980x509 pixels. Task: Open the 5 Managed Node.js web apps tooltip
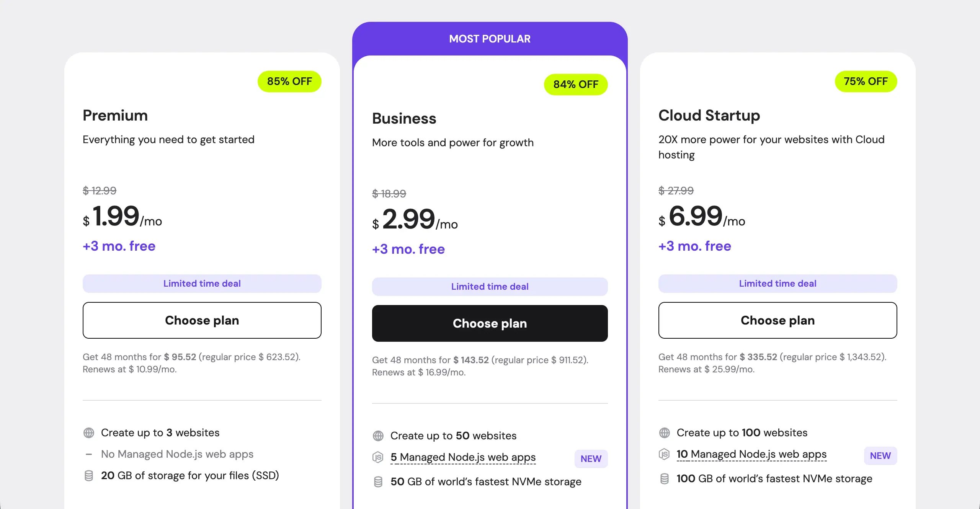(x=462, y=457)
